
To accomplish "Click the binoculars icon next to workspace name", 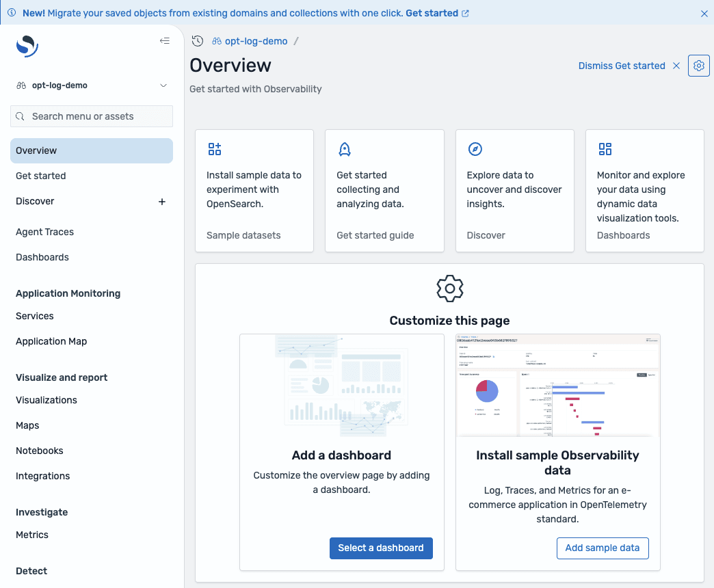I will click(x=21, y=85).
